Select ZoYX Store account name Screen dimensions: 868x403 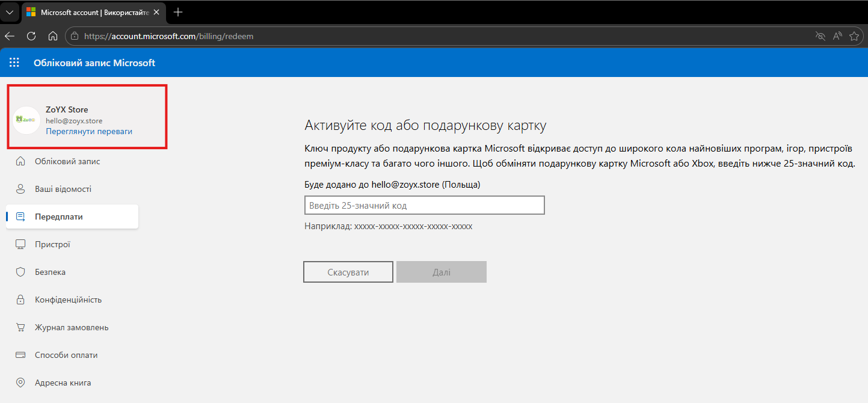67,109
